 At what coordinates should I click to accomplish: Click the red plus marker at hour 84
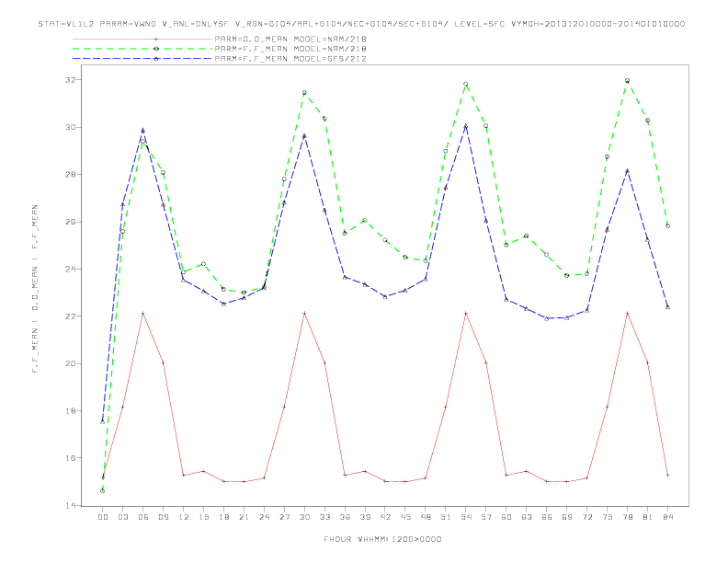point(667,476)
